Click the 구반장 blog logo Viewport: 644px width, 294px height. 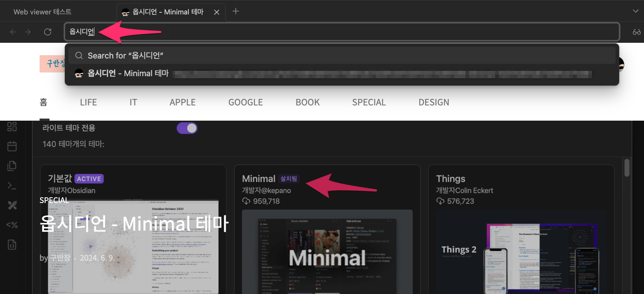click(x=53, y=63)
